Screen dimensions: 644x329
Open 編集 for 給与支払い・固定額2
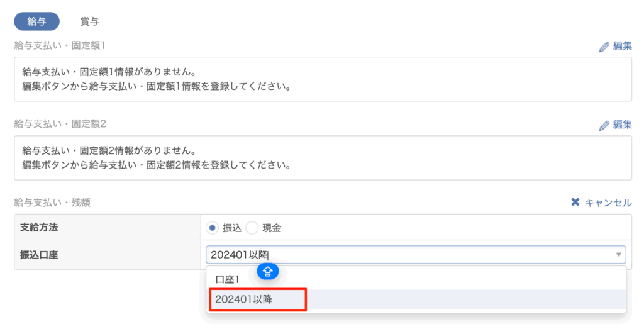point(621,125)
